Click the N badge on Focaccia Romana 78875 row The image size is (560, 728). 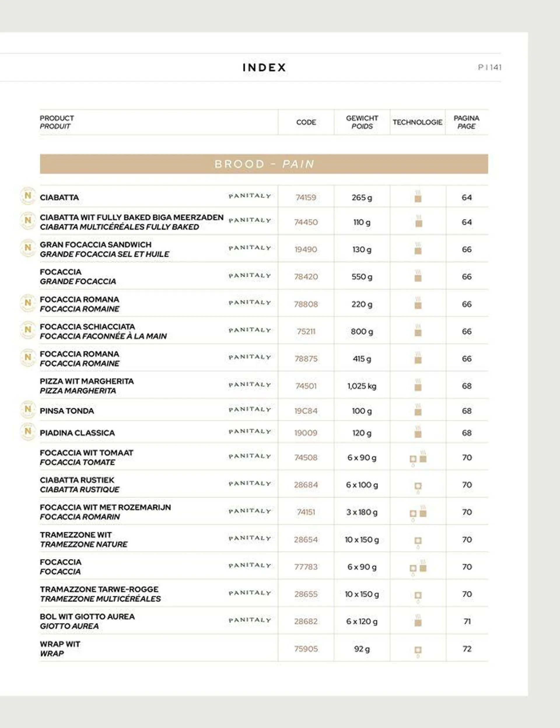tap(28, 358)
